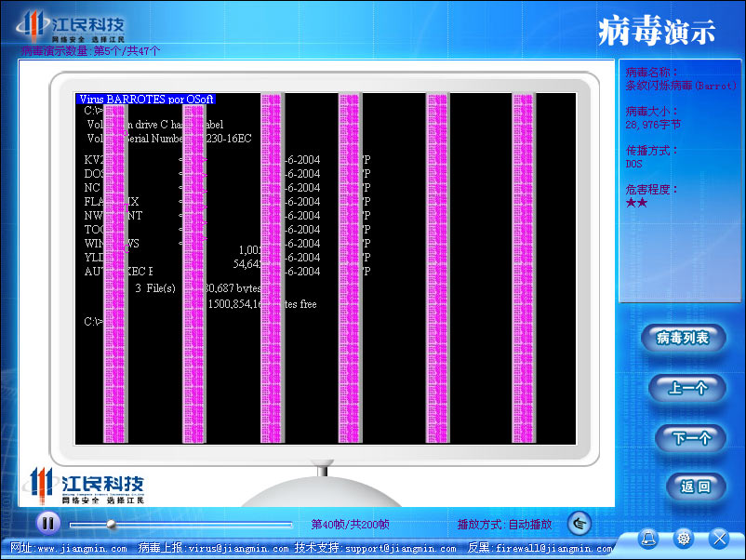The height and width of the screenshot is (560, 746).
Task: Toggle playback mode with the hand icon
Action: pos(579,524)
